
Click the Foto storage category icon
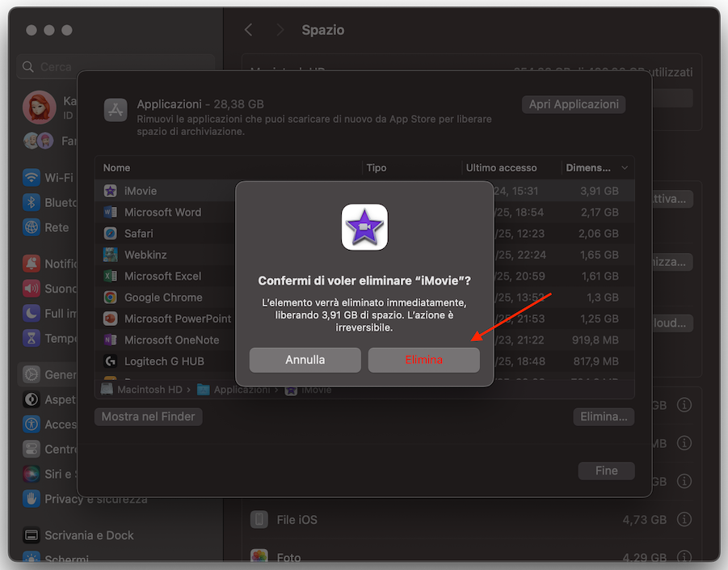[x=259, y=556]
